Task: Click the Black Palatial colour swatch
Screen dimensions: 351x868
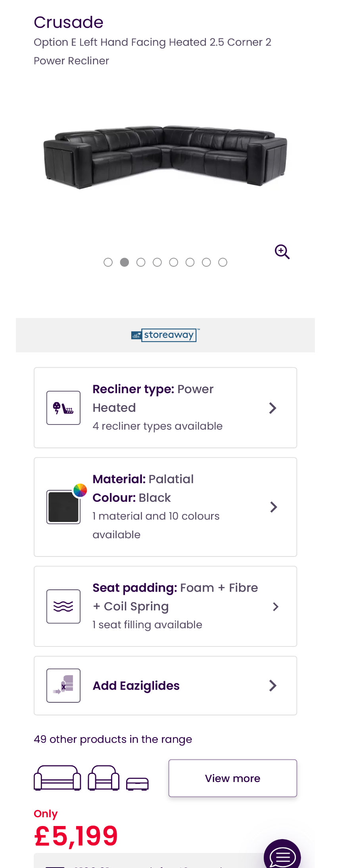Action: click(63, 507)
